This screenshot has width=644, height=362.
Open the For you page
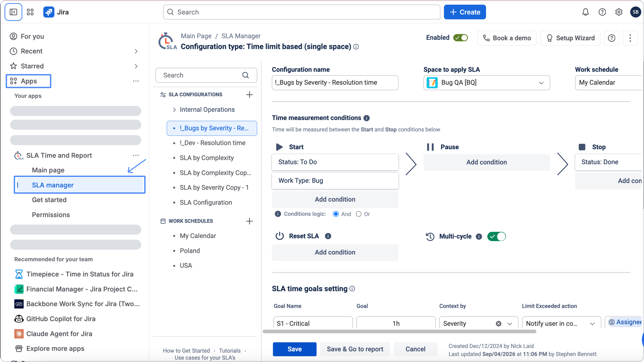pos(32,36)
